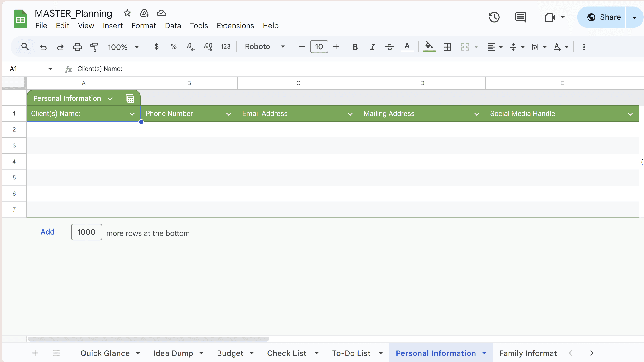This screenshot has height=362, width=644.
Task: Expand the Mailing Address column dropdown
Action: 477,114
